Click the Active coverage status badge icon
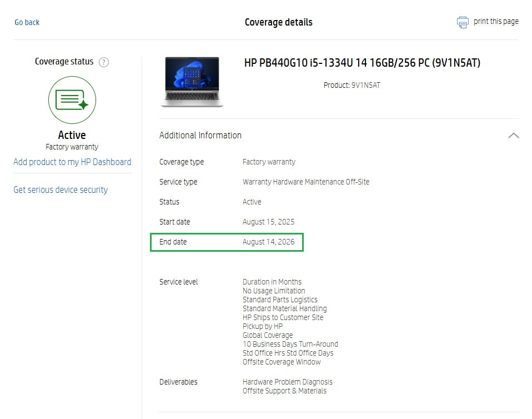Viewport: 532px width, 419px height. [72, 100]
